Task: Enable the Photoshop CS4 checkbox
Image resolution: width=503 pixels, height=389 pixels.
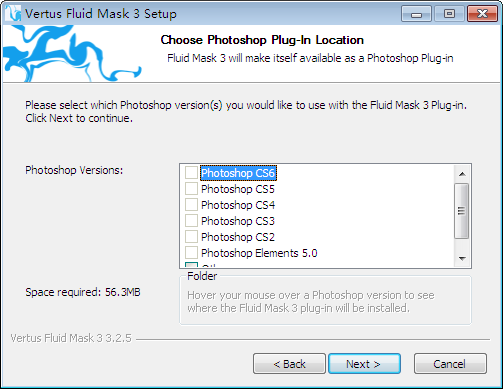Action: coord(191,205)
